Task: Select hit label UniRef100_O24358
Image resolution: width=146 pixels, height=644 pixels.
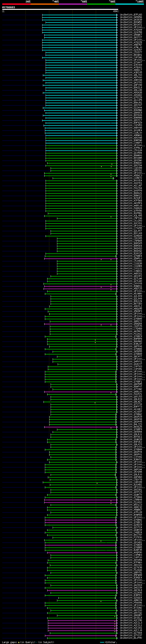Action: tap(131, 32)
